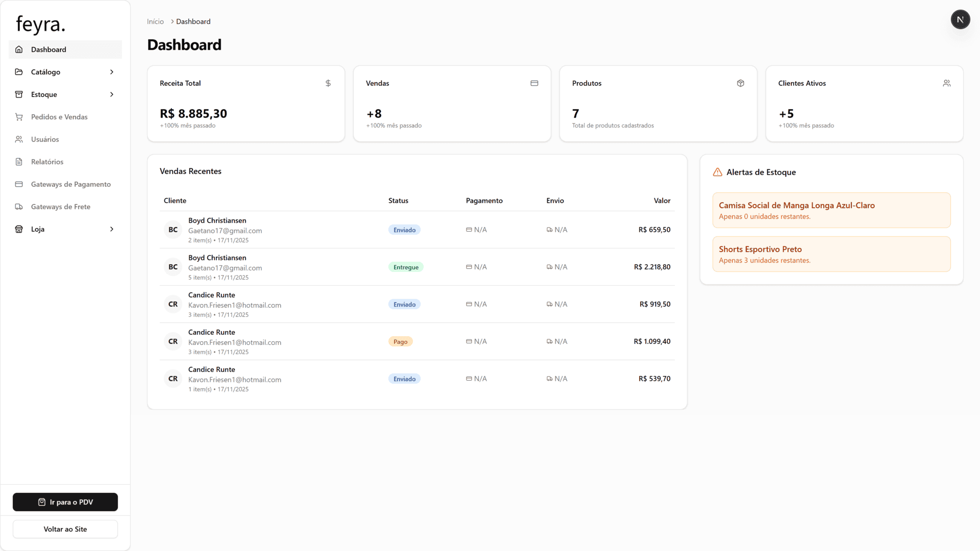Open the Pedidos e Vendas menu item

coord(59,117)
